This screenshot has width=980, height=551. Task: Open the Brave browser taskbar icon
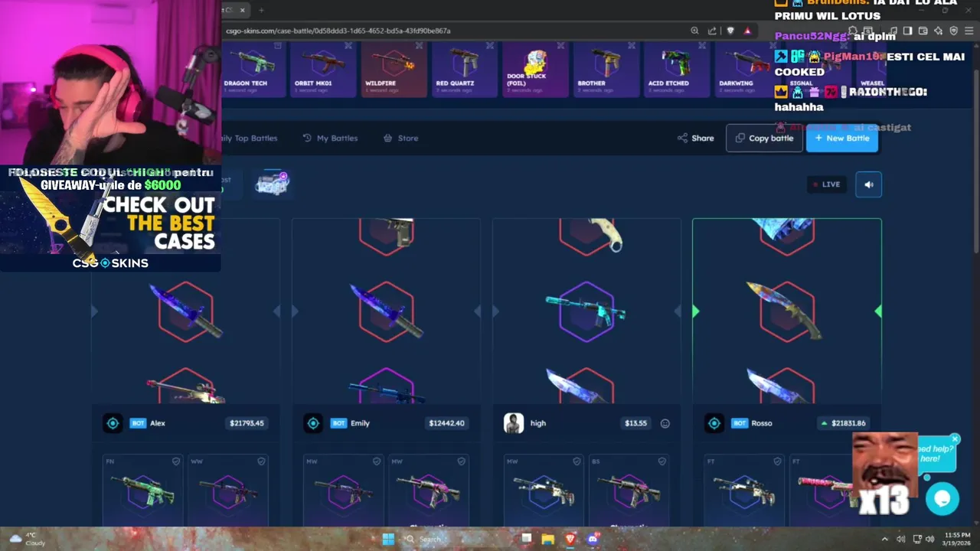[570, 539]
